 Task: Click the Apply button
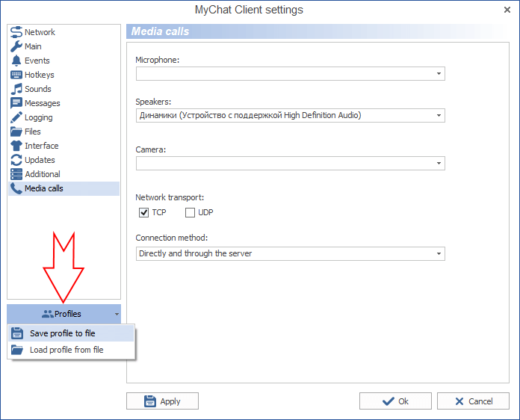click(162, 401)
